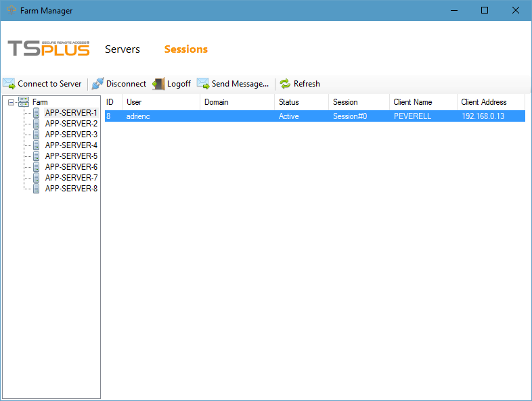Select Farm in the tree
Image resolution: width=532 pixels, height=401 pixels.
(40, 102)
